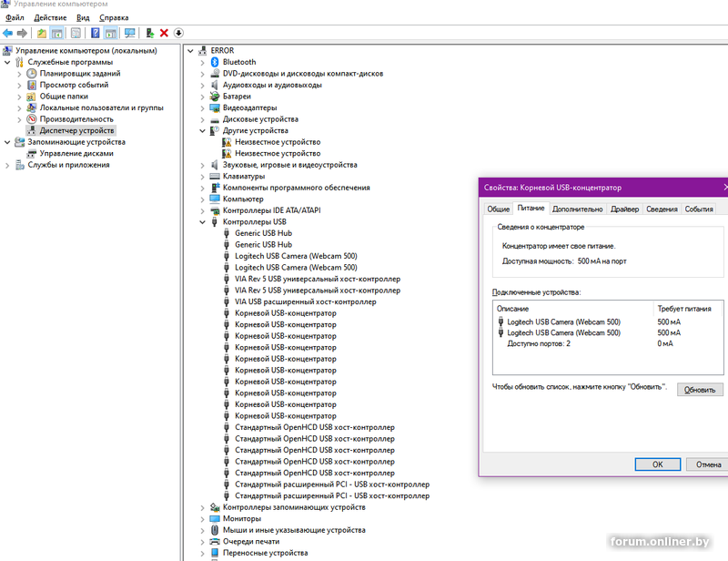Select the VIA USB расширенный хост-контроллер item
728x561 pixels.
[305, 301]
